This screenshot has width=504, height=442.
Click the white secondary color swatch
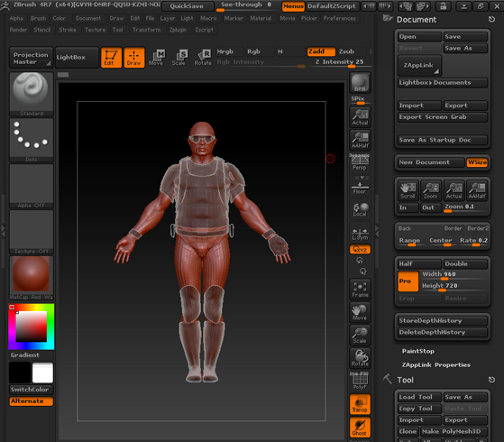pos(42,373)
